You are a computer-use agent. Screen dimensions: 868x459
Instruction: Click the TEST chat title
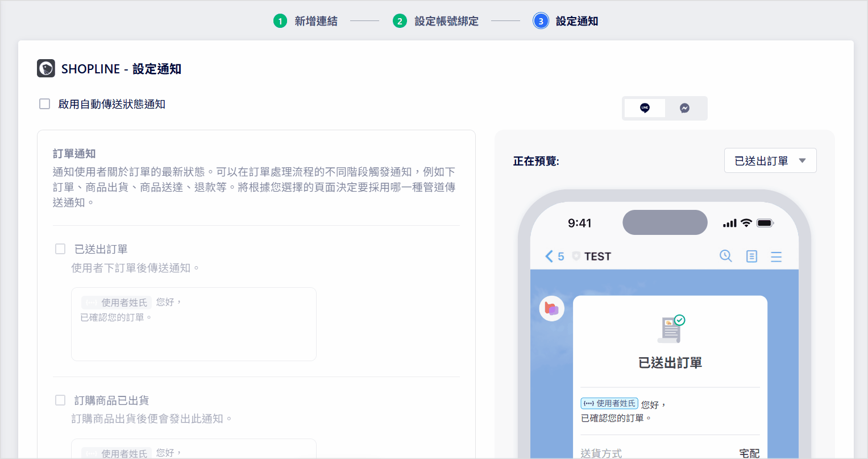(x=597, y=257)
